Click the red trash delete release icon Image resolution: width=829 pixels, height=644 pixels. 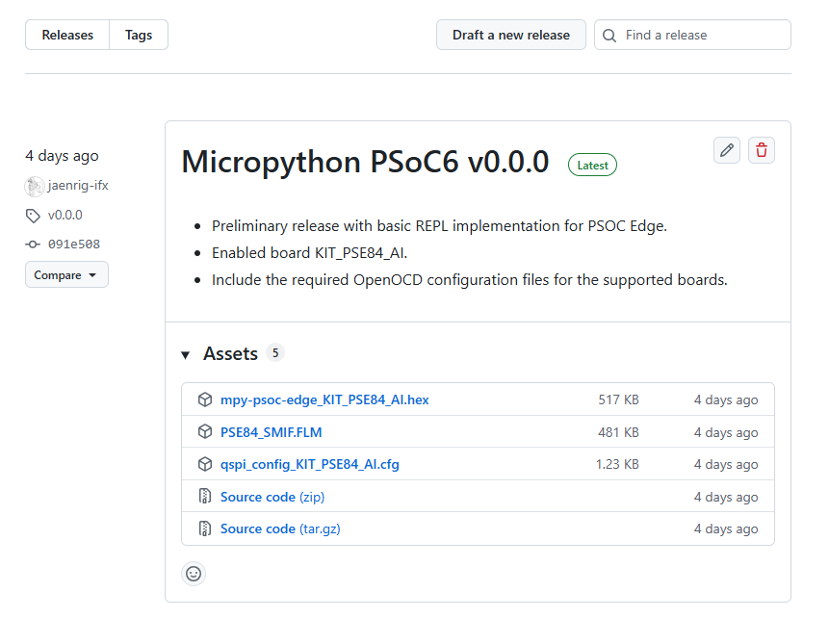[762, 150]
